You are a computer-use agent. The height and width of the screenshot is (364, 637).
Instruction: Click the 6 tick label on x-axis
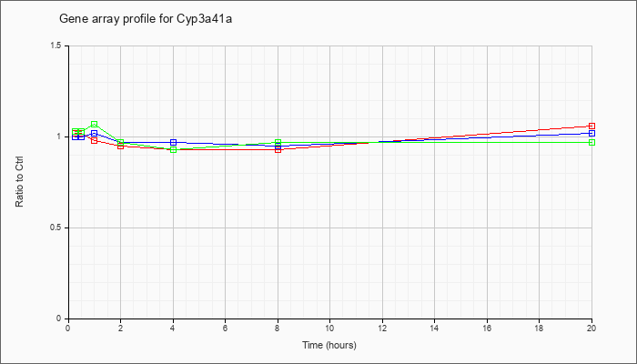pyautogui.click(x=225, y=328)
